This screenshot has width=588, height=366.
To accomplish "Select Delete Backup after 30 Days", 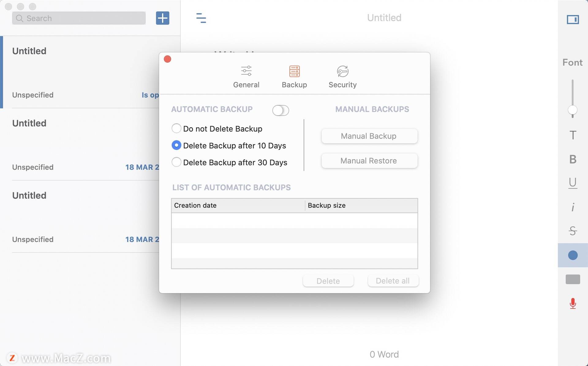I will (229, 162).
